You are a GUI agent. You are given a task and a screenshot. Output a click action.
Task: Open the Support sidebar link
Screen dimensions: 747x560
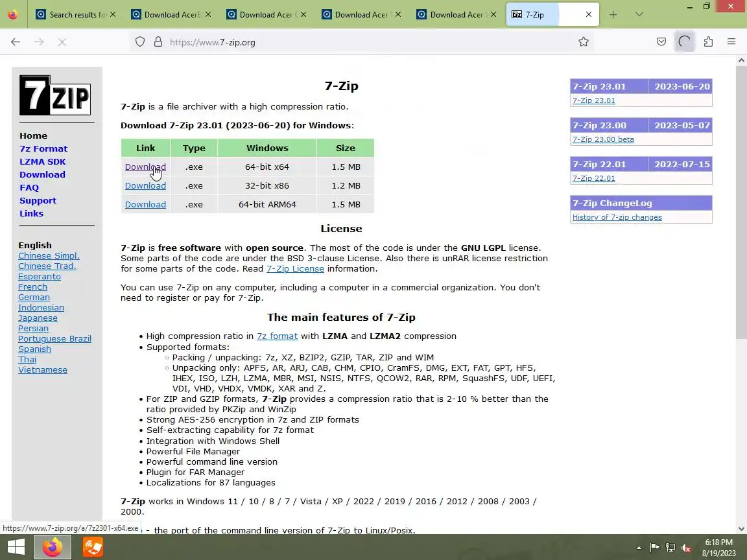[x=38, y=200]
